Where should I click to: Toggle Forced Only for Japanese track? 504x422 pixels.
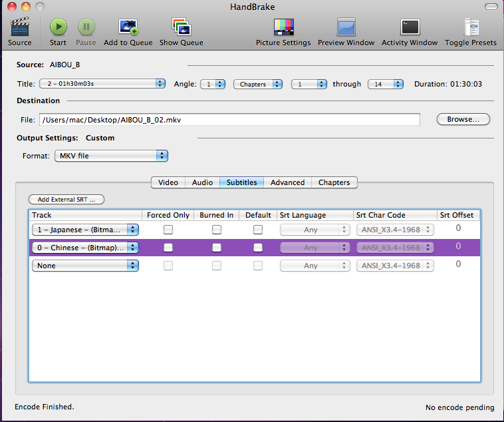coord(168,230)
